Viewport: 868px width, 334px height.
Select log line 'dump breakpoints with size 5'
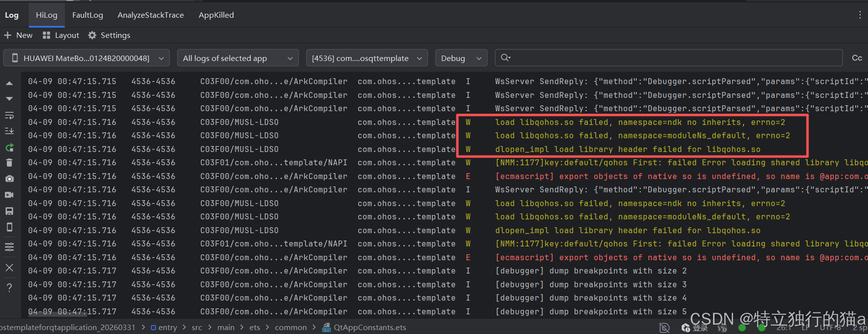tap(591, 311)
